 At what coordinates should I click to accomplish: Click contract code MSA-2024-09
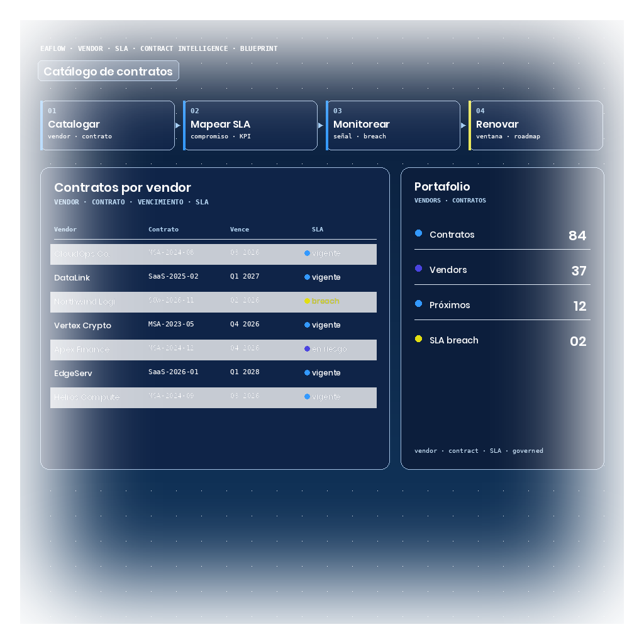(x=171, y=396)
